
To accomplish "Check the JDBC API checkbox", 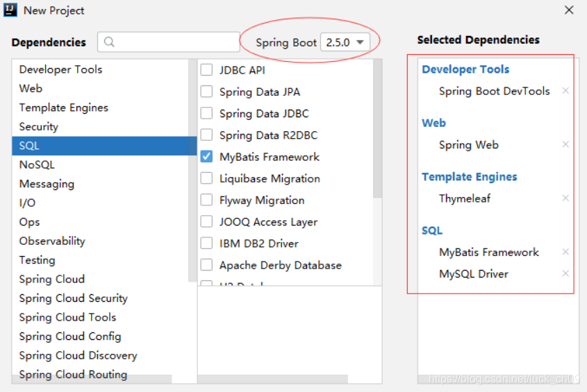I will [206, 70].
